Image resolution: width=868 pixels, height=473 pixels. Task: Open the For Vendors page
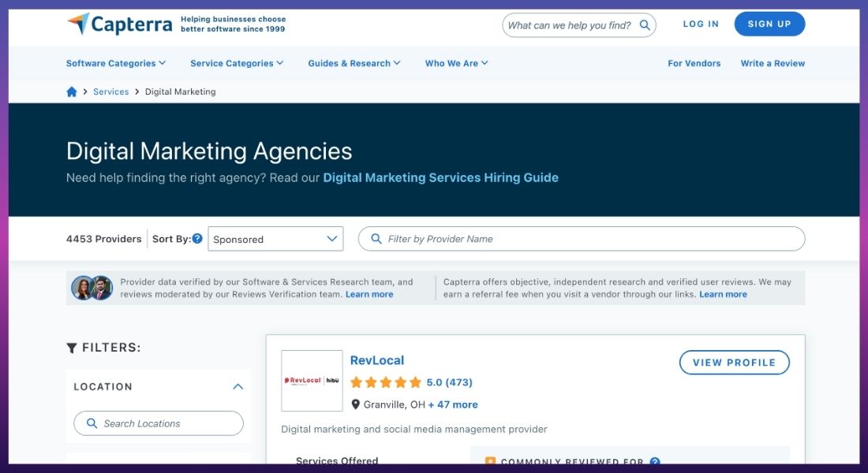pyautogui.click(x=694, y=63)
